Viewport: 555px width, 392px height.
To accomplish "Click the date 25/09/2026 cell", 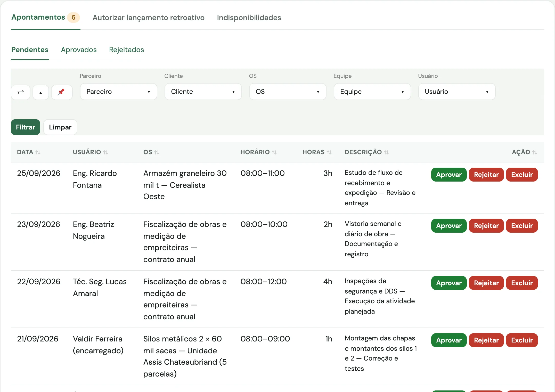I will [39, 173].
